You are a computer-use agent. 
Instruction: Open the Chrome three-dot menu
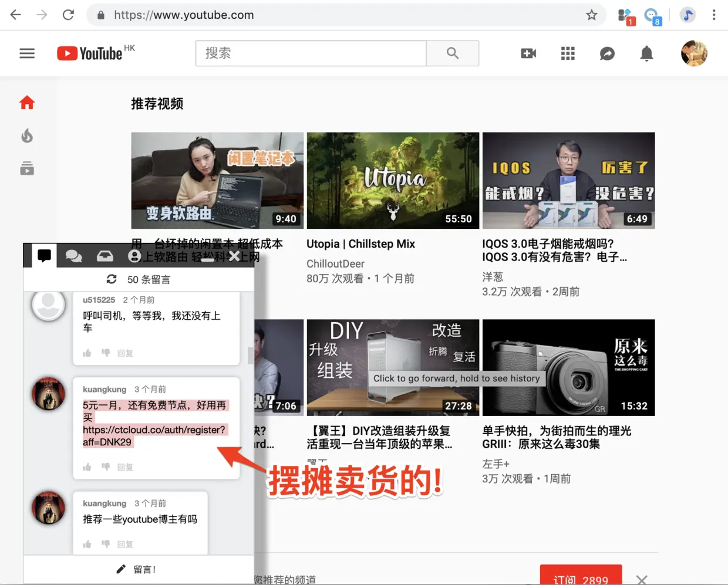(x=714, y=15)
